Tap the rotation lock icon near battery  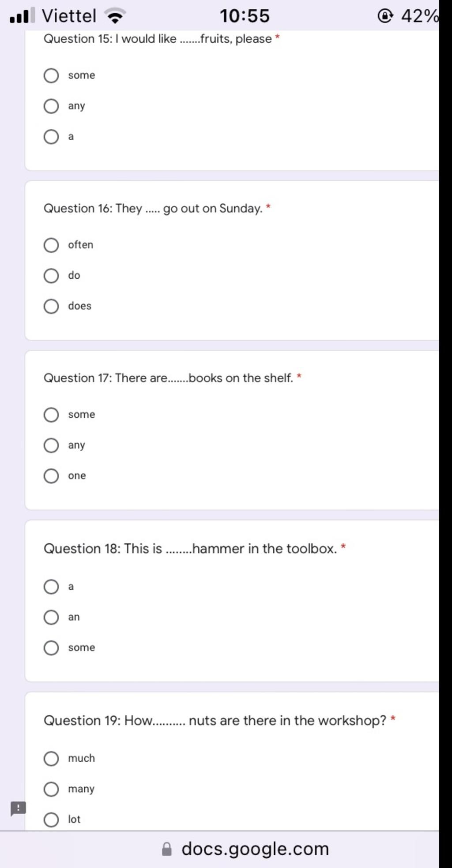point(385,16)
